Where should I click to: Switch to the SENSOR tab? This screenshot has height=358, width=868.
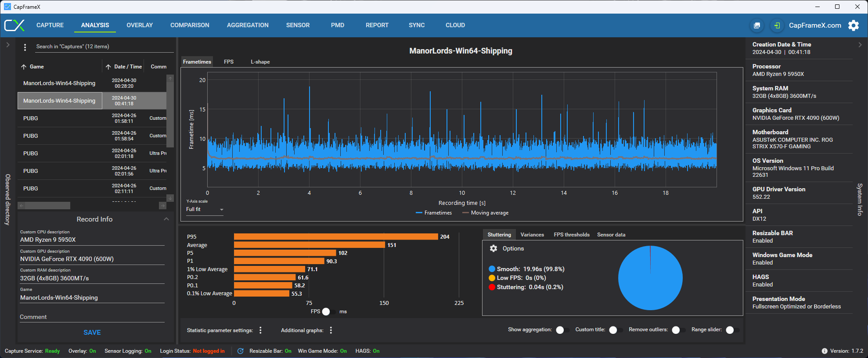tap(298, 25)
